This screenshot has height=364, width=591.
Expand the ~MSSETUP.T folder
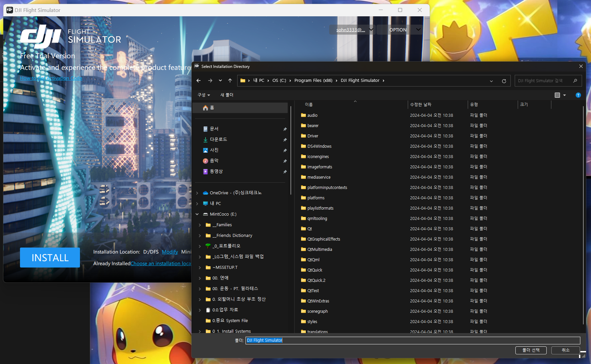pos(200,268)
